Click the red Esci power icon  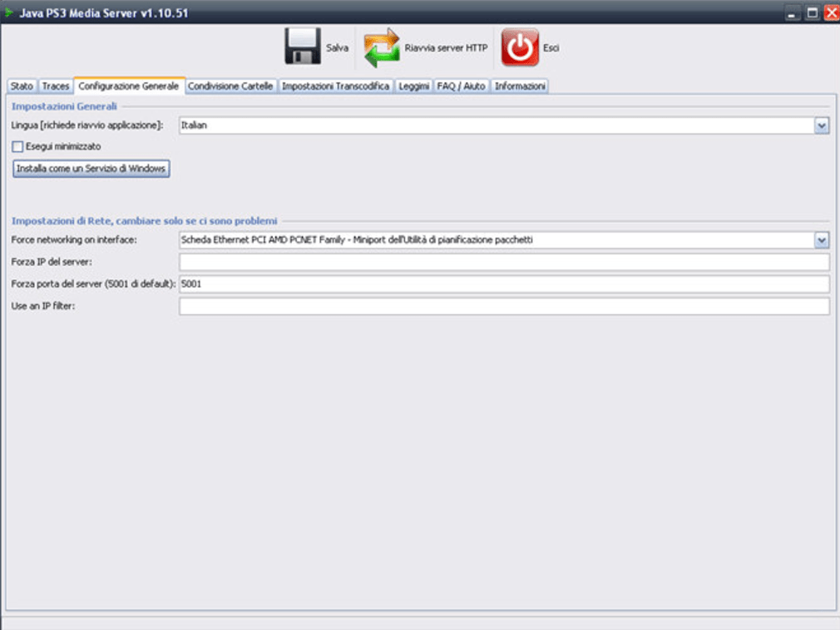pos(520,47)
